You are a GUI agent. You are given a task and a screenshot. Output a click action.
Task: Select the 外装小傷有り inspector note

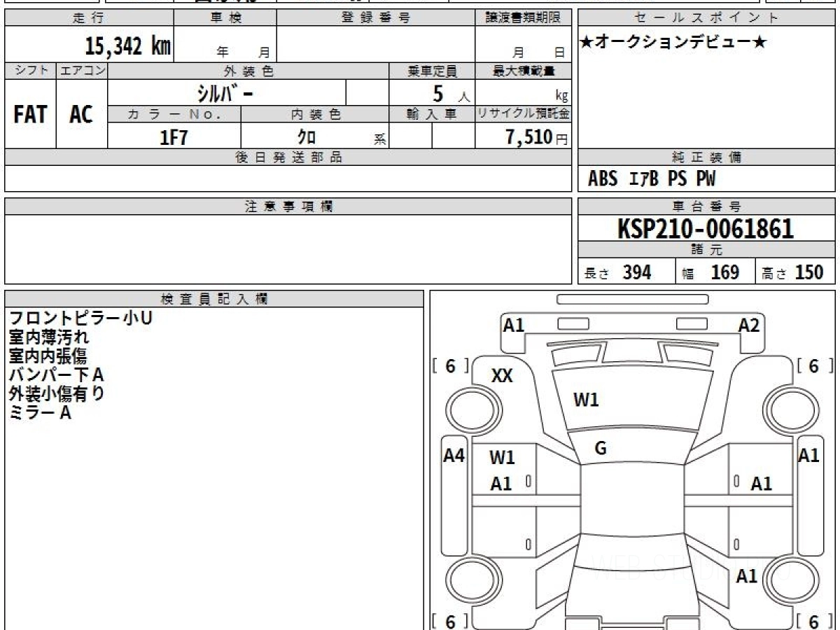coord(57,393)
